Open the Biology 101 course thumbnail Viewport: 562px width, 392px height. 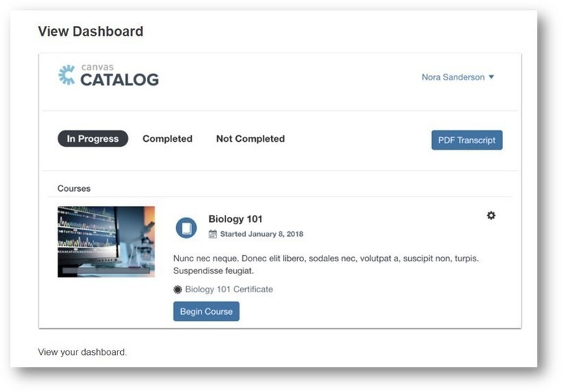click(106, 241)
